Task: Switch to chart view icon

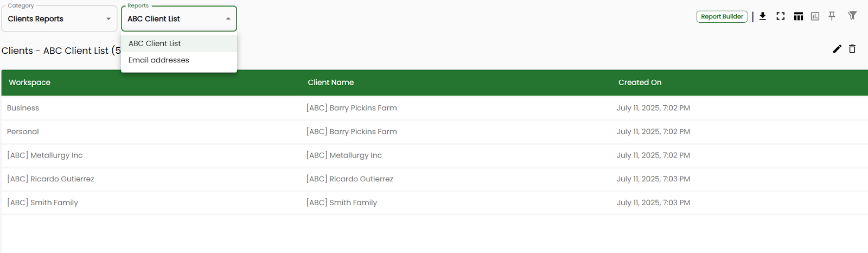Action: click(x=815, y=16)
